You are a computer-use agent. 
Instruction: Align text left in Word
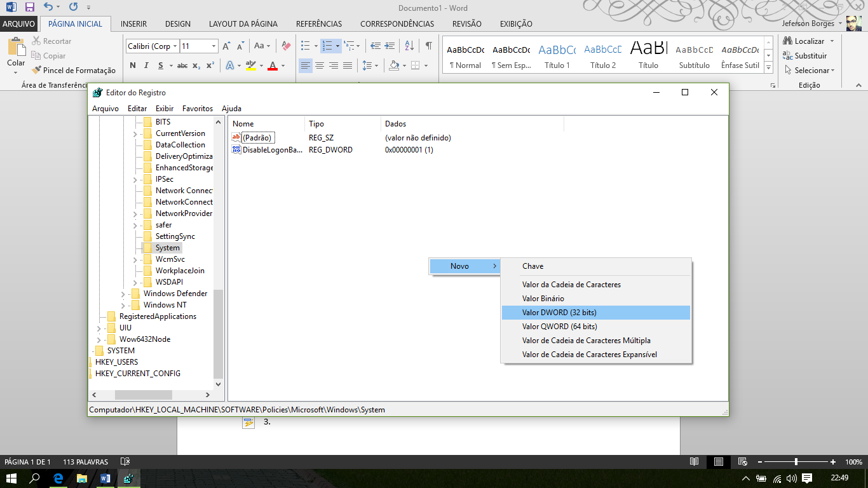pyautogui.click(x=306, y=65)
